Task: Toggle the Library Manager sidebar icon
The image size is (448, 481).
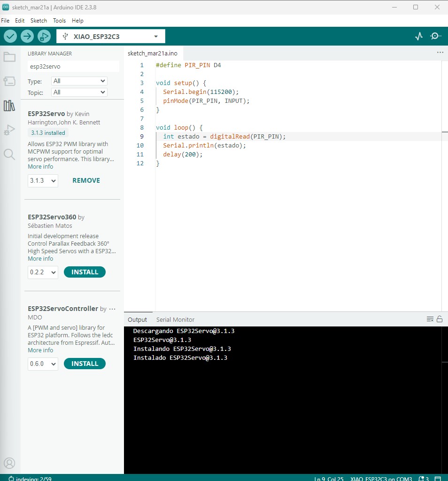Action: point(9,106)
